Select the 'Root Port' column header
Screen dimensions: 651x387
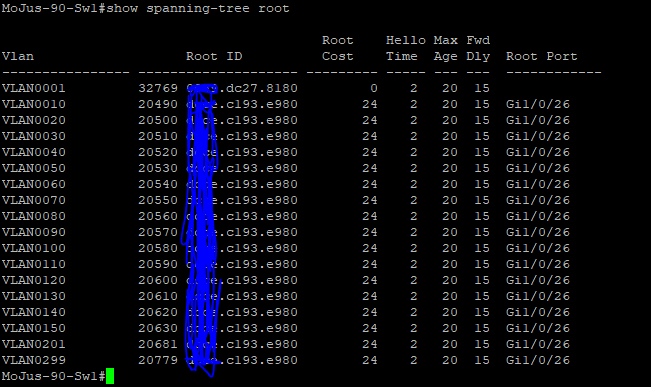[x=541, y=56]
